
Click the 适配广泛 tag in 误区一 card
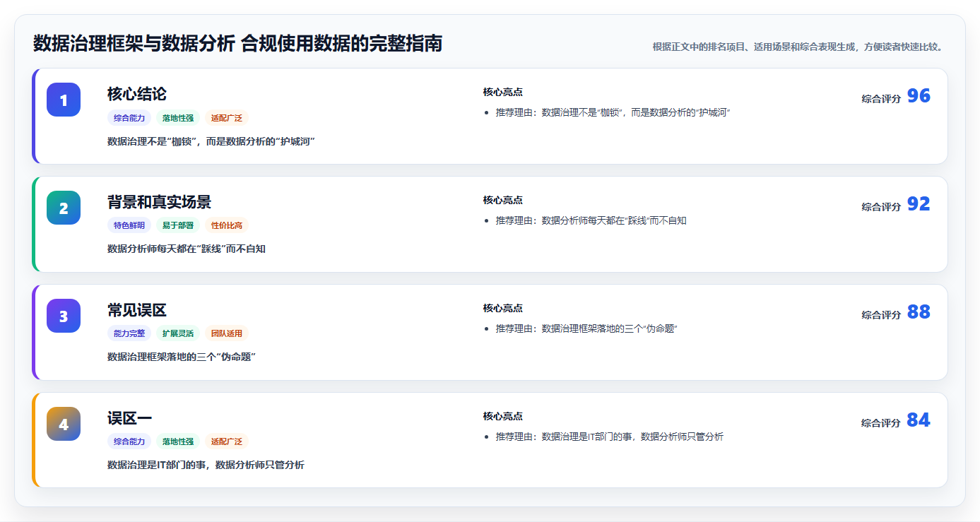(x=227, y=442)
